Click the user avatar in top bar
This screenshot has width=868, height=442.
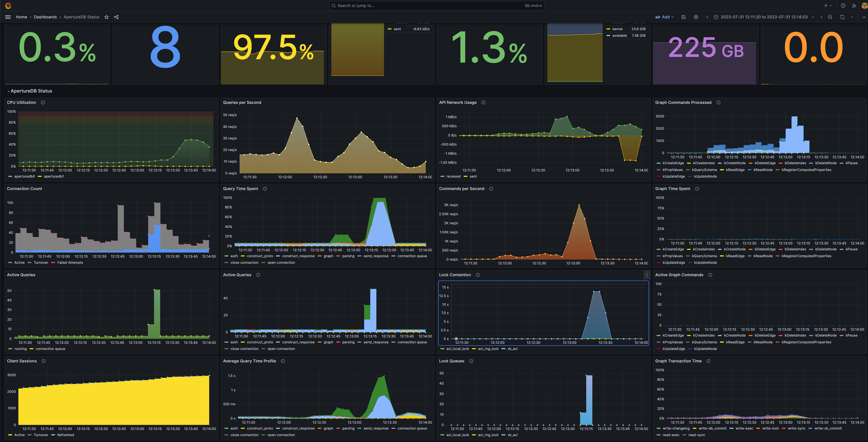(x=864, y=6)
